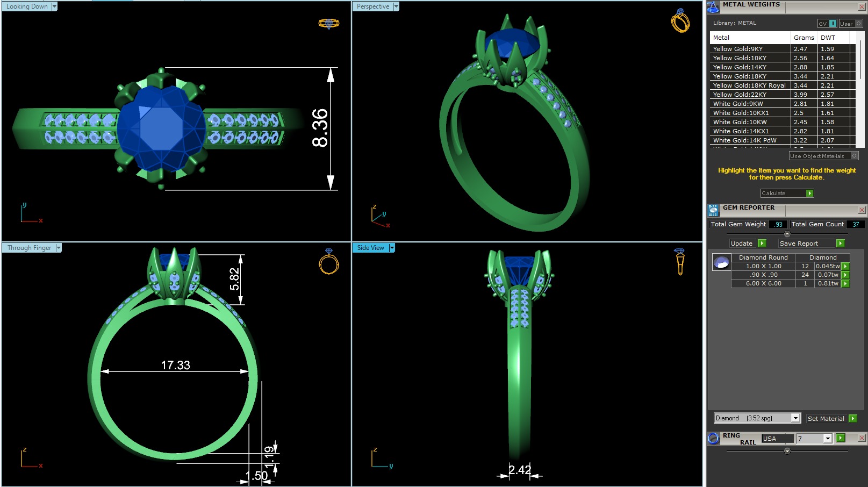Image resolution: width=868 pixels, height=487 pixels.
Task: Click the Metal Weights scale icon
Action: point(713,7)
